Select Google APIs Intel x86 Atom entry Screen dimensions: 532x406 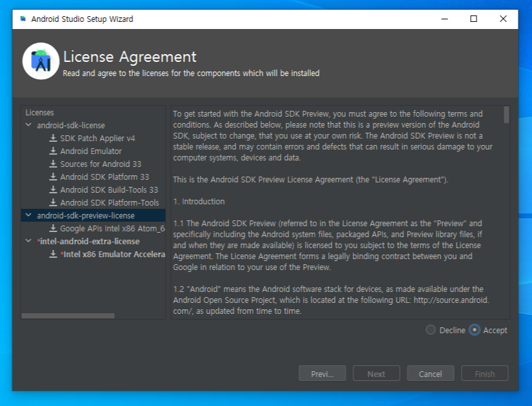pyautogui.click(x=113, y=228)
